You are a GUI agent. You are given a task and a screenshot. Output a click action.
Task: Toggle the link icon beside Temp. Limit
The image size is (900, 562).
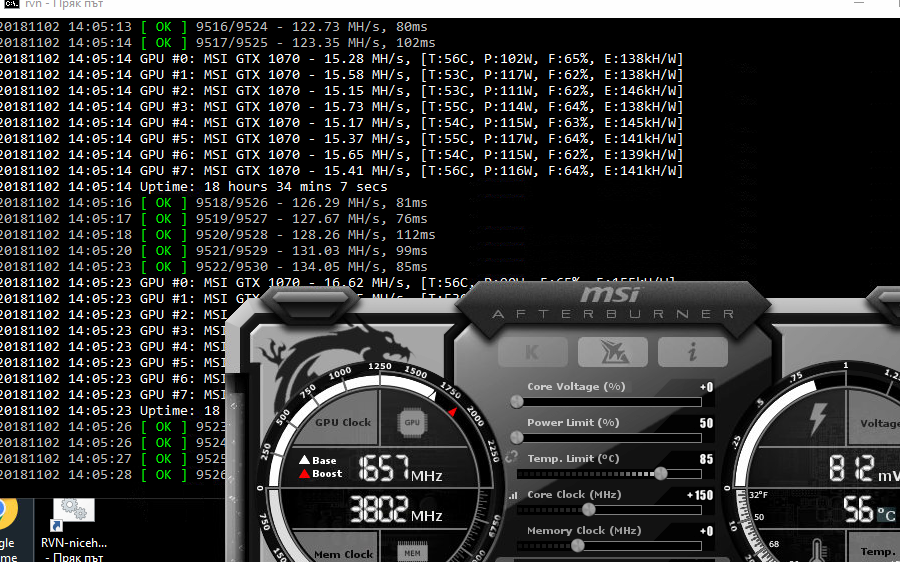coord(511,458)
